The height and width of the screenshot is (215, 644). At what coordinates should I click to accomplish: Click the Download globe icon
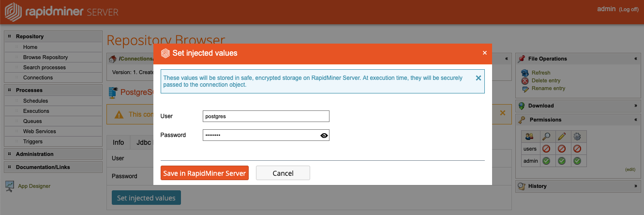(522, 106)
